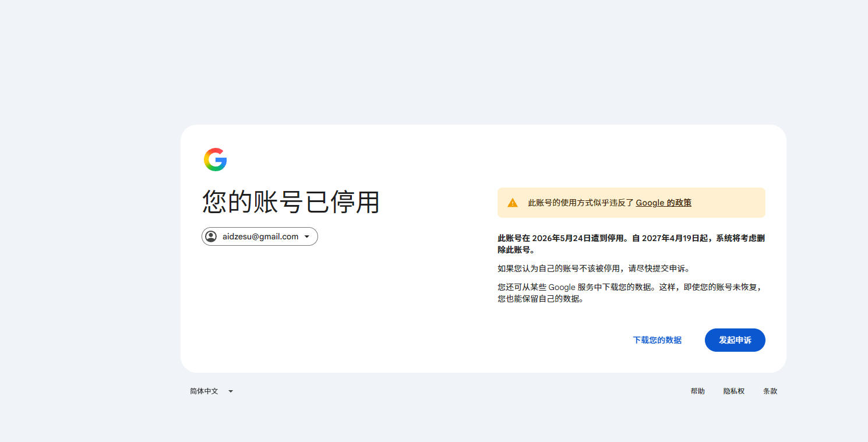This screenshot has height=442, width=868.
Task: Click the paragraph about downloading data from Google 服务
Action: tap(631, 293)
